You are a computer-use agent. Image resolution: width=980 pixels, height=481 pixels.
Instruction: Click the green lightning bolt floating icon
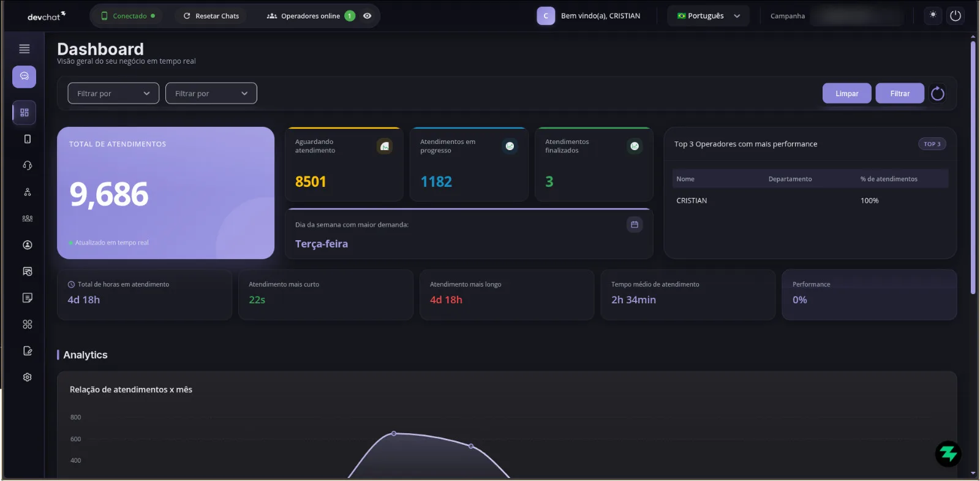[x=948, y=454]
